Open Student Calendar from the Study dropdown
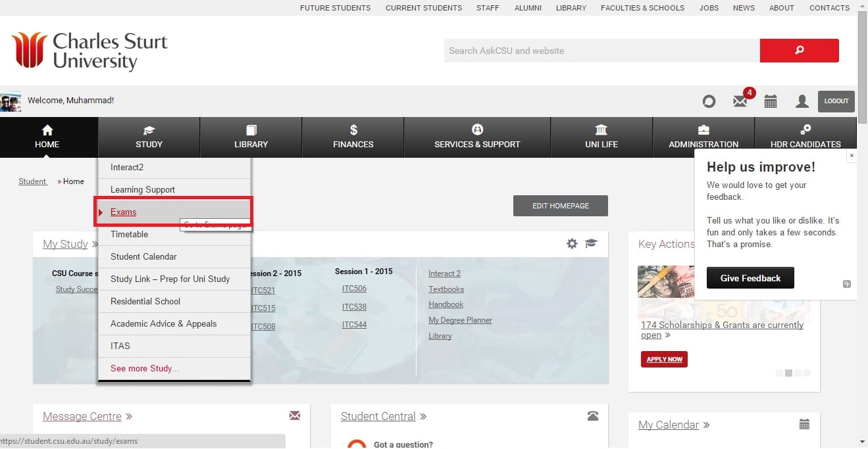 174,256
